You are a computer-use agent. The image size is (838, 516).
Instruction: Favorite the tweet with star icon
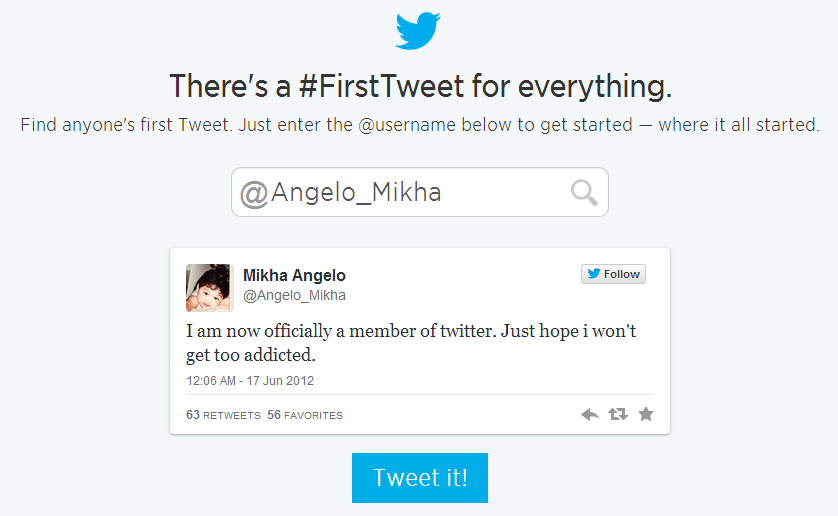646,414
